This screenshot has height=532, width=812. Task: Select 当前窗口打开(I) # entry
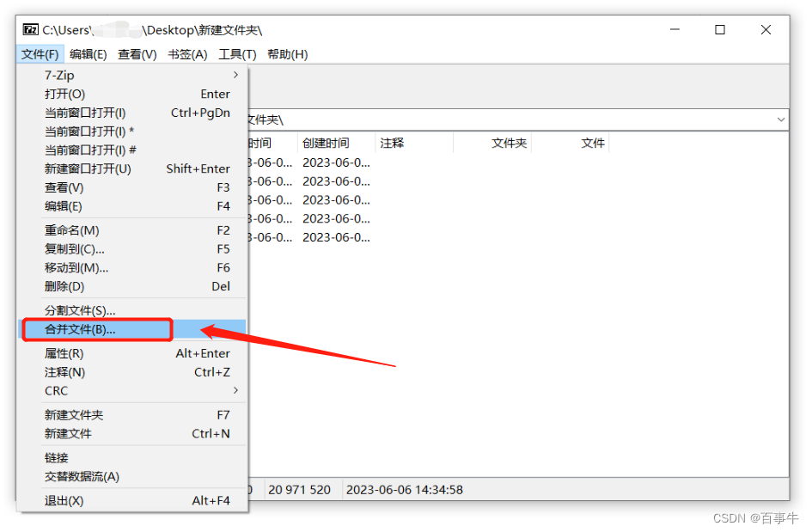(x=132, y=150)
